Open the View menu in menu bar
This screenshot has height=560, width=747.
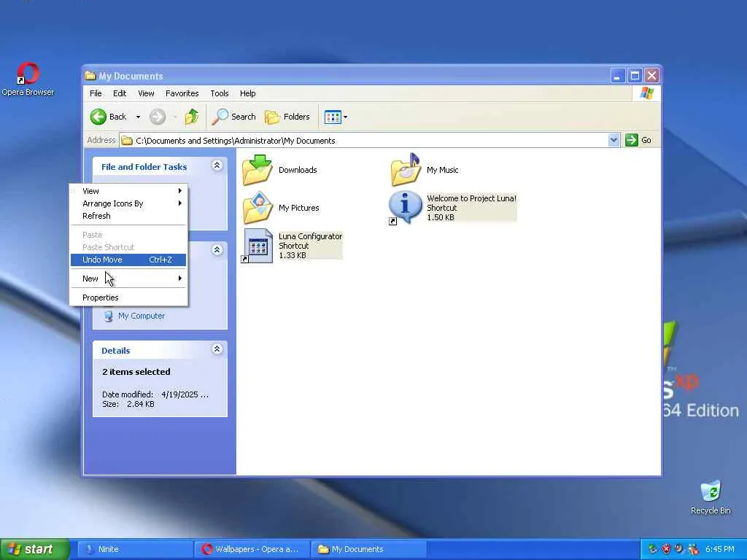(x=146, y=93)
